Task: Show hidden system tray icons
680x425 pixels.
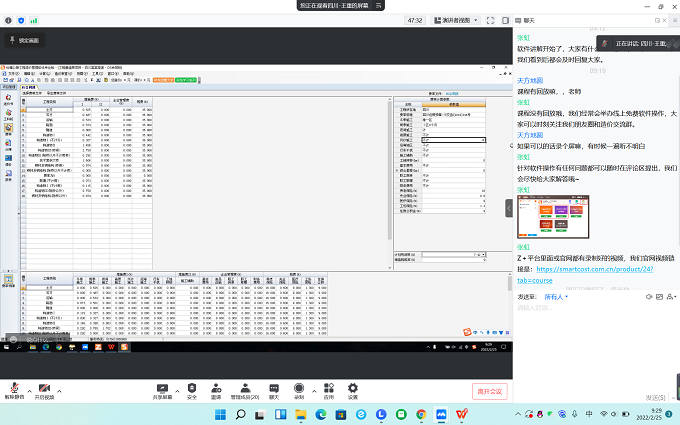Action: (518, 414)
